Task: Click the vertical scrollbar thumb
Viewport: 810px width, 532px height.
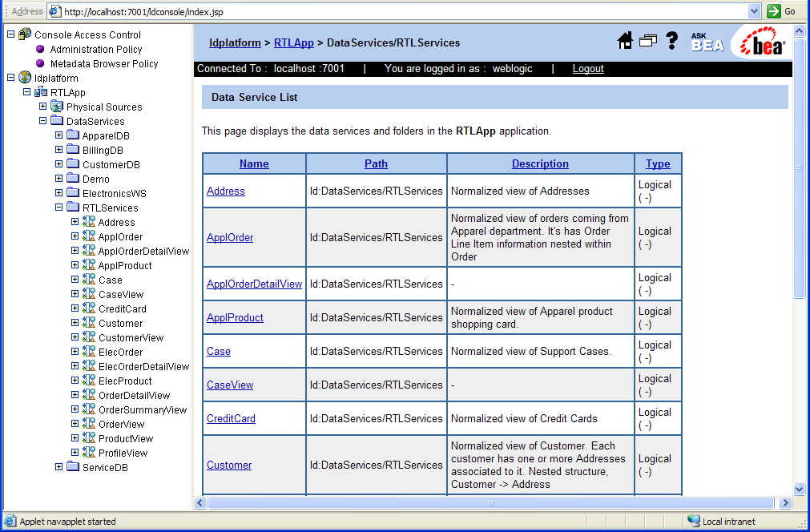Action: (x=799, y=168)
